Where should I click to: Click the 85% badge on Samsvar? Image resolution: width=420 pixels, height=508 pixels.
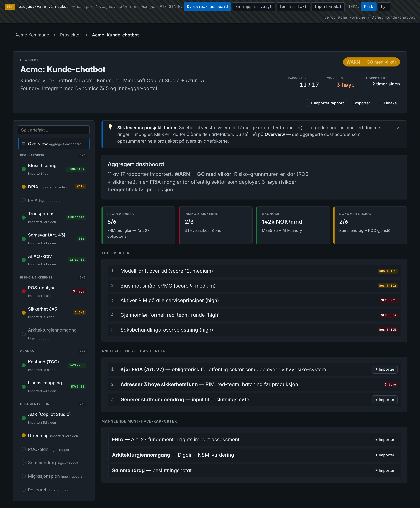click(81, 239)
